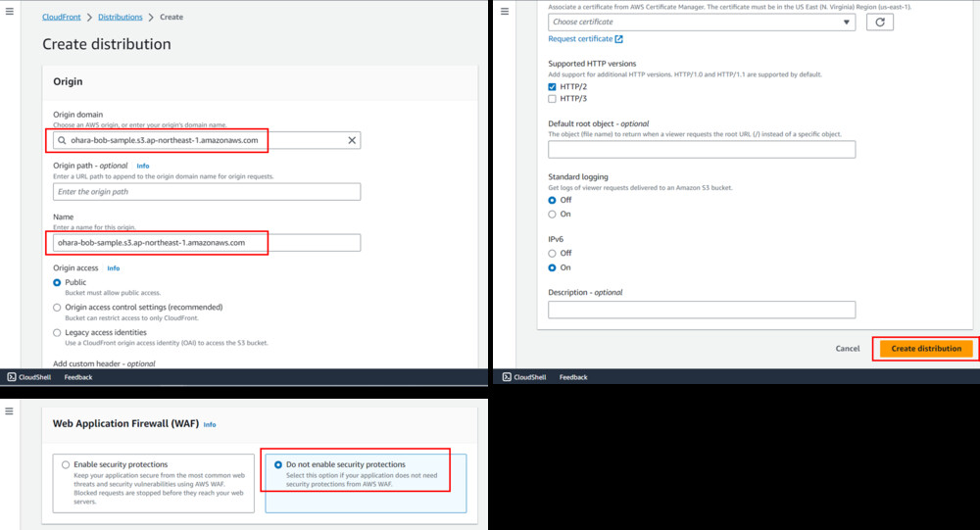980x530 pixels.
Task: Open hamburger menu in certificate settings panel
Action: tap(505, 11)
